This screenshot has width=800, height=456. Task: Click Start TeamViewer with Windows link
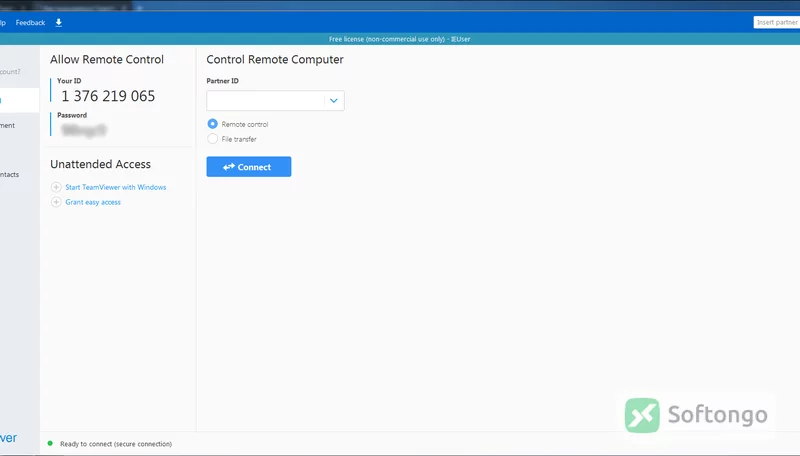coord(116,187)
